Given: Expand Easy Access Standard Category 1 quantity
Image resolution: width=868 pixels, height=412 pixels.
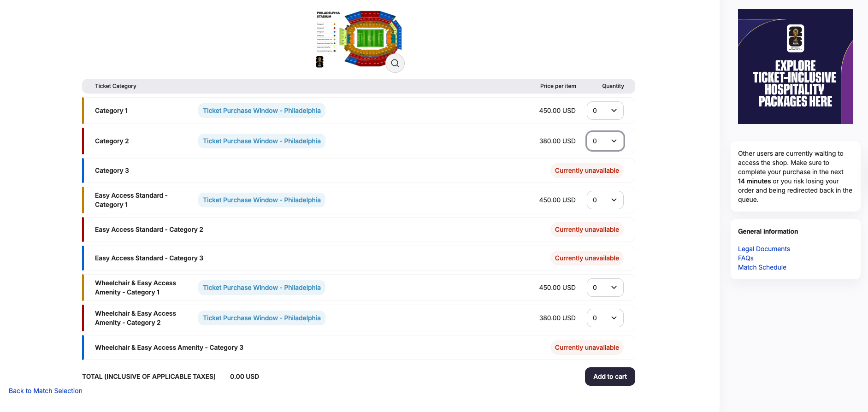Looking at the screenshot, I should [605, 200].
